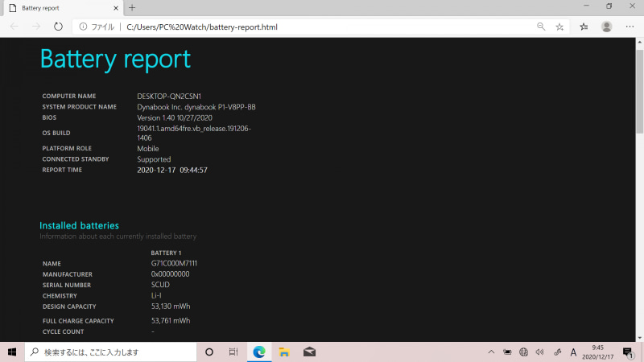Screen dimensions: 644x362
Task: Toggle the IME input mode A indicator
Action: (x=573, y=352)
